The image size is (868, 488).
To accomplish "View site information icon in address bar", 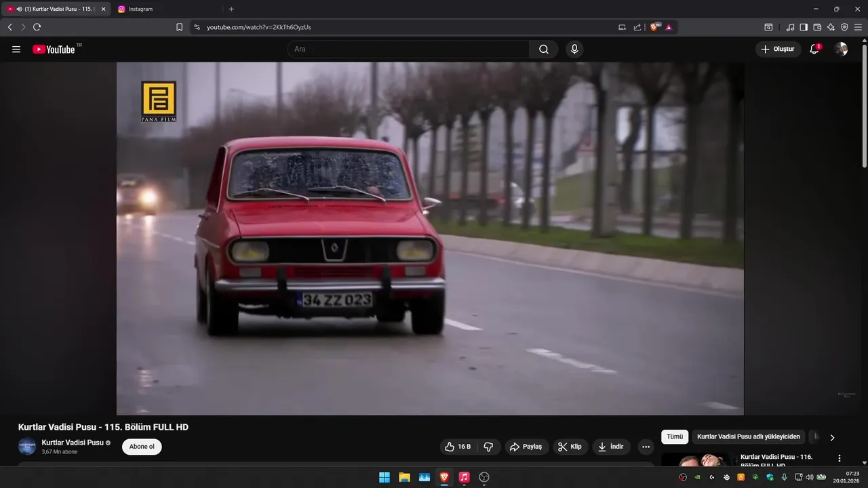I will click(197, 27).
